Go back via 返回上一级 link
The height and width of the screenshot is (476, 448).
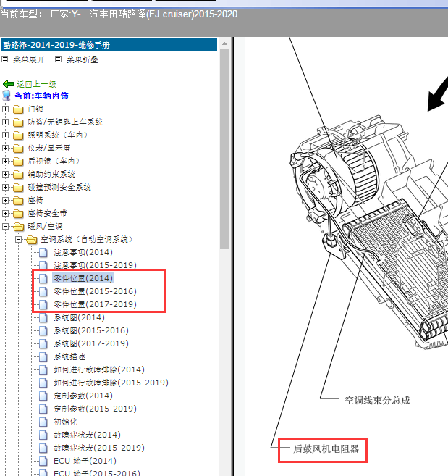36,84
